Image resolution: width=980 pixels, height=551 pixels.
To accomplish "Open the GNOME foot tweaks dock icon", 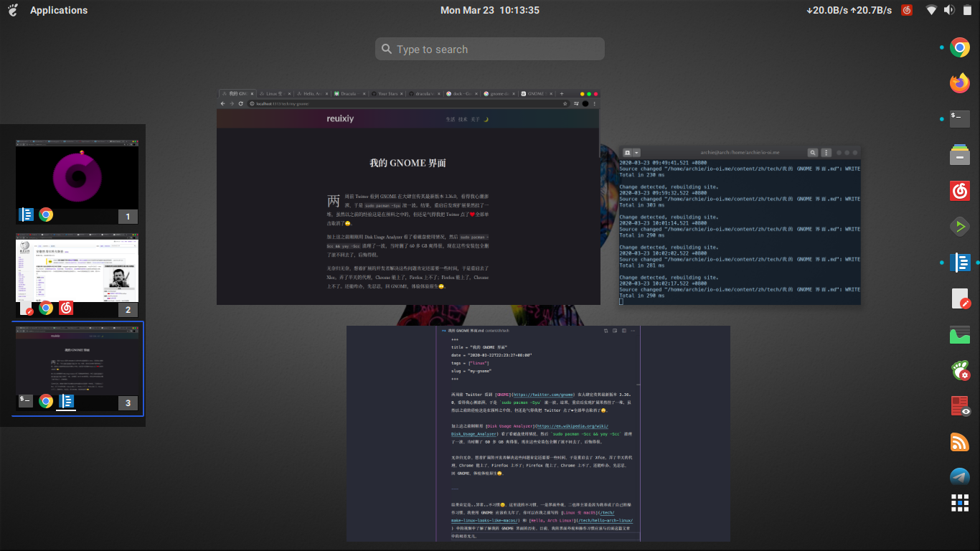I will pyautogui.click(x=960, y=370).
